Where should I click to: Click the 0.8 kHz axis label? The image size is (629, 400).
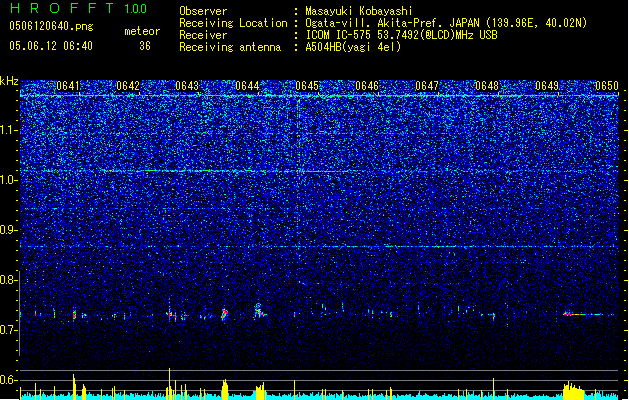8,280
